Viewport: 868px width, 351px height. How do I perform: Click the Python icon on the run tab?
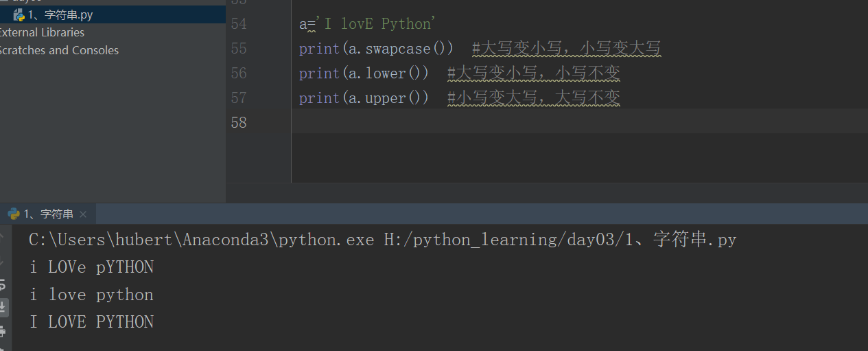(x=14, y=214)
